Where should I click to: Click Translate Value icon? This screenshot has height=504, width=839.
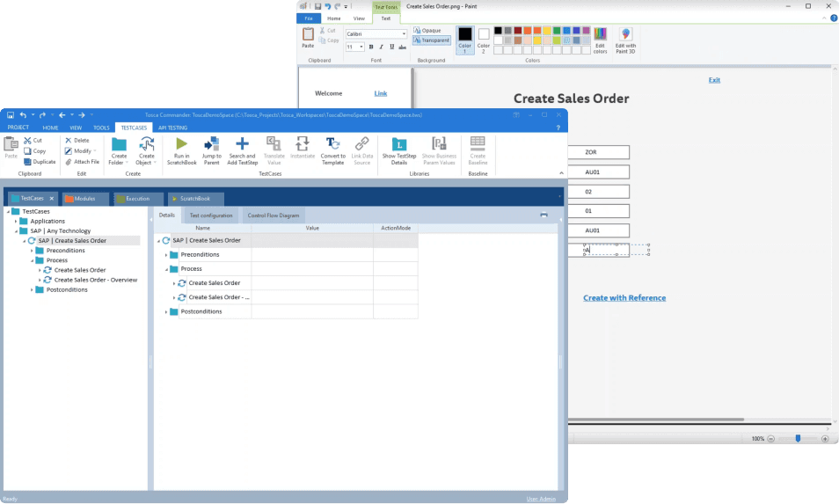pos(274,143)
